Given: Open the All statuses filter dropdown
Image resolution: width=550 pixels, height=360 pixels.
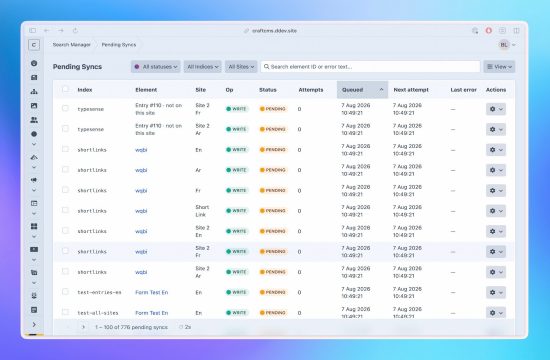Looking at the screenshot, I should [156, 67].
